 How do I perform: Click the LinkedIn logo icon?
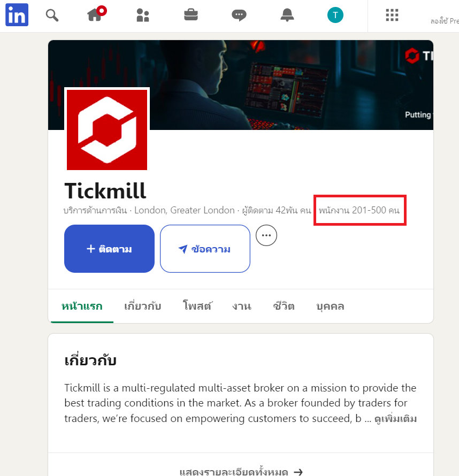pyautogui.click(x=17, y=15)
